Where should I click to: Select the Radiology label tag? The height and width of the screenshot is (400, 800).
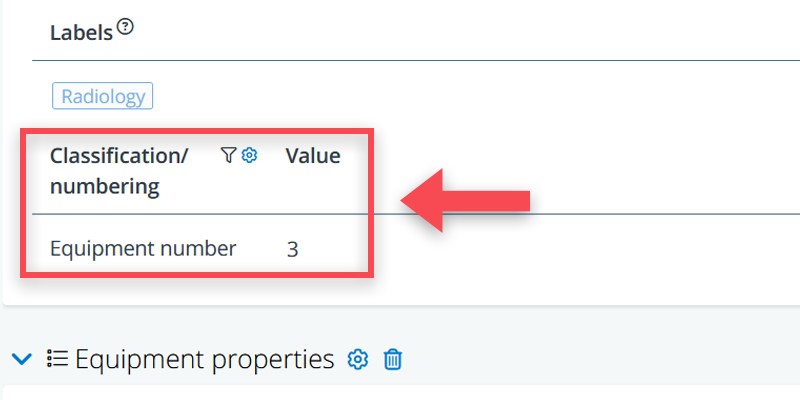[x=102, y=97]
